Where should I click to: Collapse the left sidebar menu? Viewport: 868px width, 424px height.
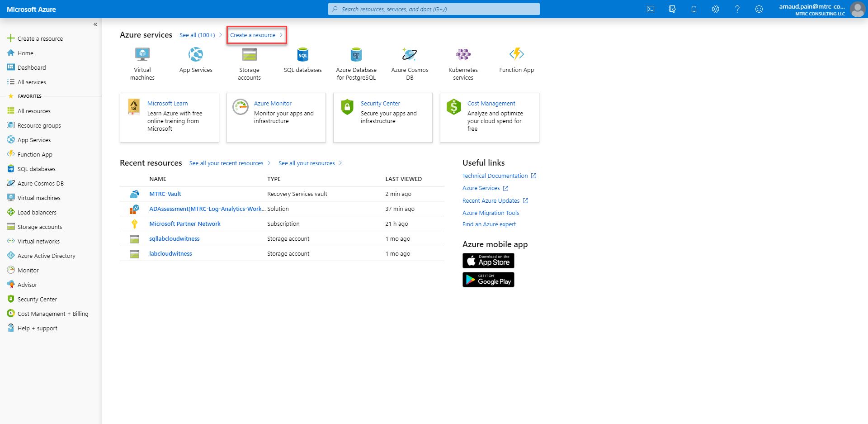[95, 24]
